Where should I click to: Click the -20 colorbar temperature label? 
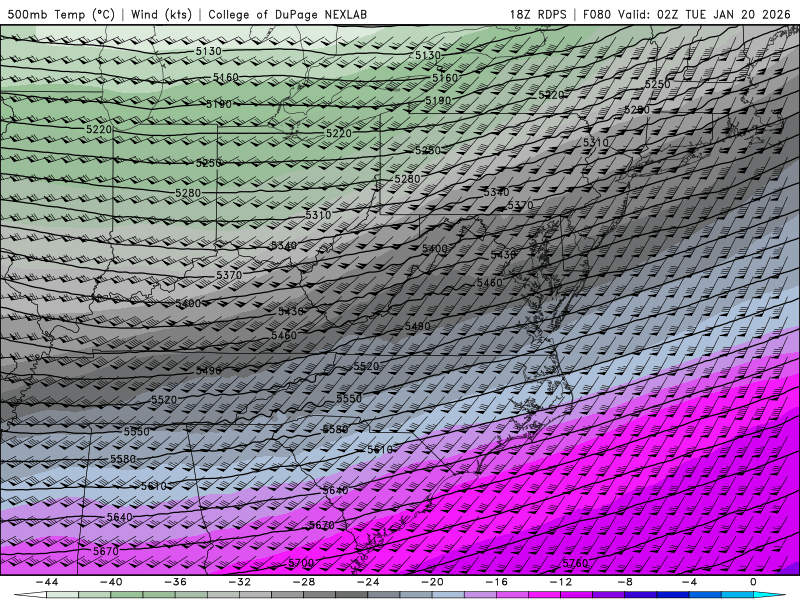(432, 582)
